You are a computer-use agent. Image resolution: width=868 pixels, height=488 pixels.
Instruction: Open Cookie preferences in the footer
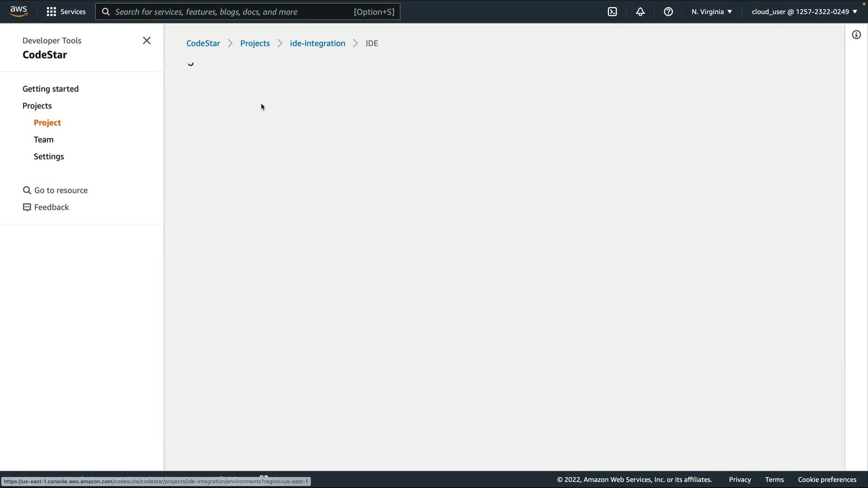827,479
